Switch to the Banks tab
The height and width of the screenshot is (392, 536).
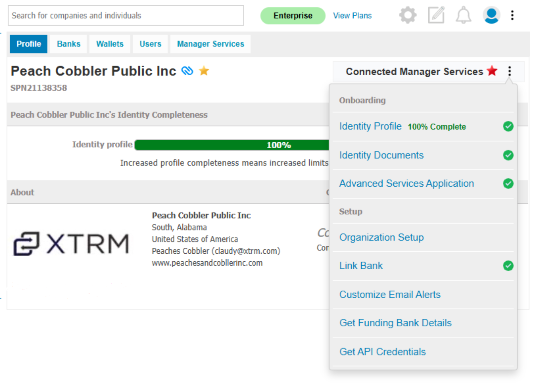pos(69,44)
